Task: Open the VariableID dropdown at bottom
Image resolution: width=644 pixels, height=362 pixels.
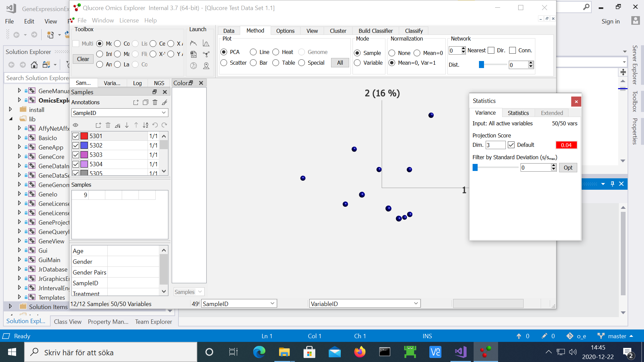Action: tap(364, 304)
